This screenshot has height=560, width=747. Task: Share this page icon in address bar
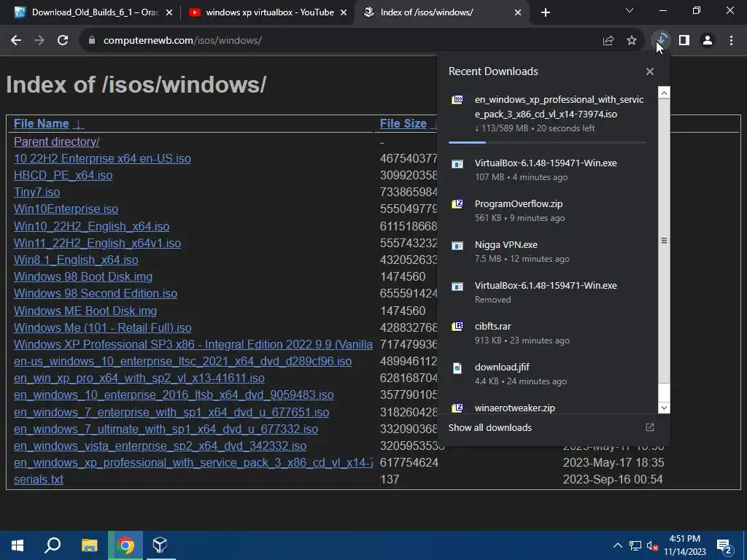(x=608, y=41)
